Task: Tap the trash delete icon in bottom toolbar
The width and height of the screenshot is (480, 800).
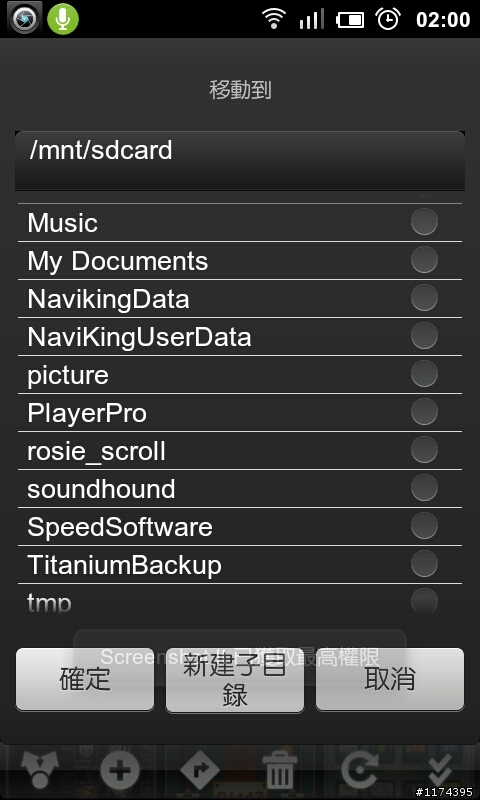Action: click(280, 770)
